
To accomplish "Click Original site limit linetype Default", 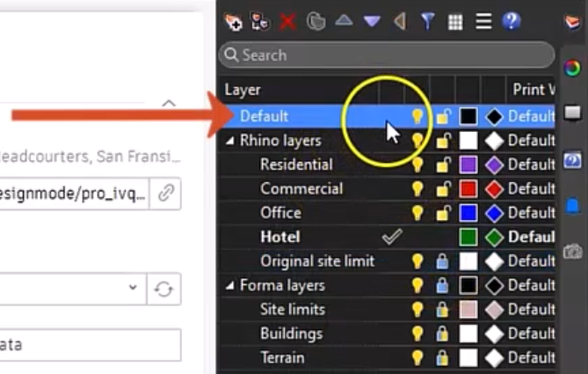I will 532,261.
